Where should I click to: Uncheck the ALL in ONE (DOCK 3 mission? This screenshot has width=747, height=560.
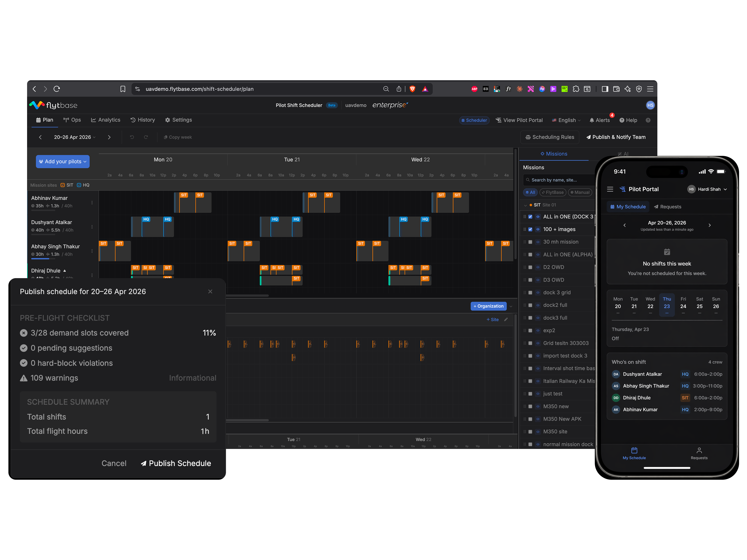pos(530,217)
